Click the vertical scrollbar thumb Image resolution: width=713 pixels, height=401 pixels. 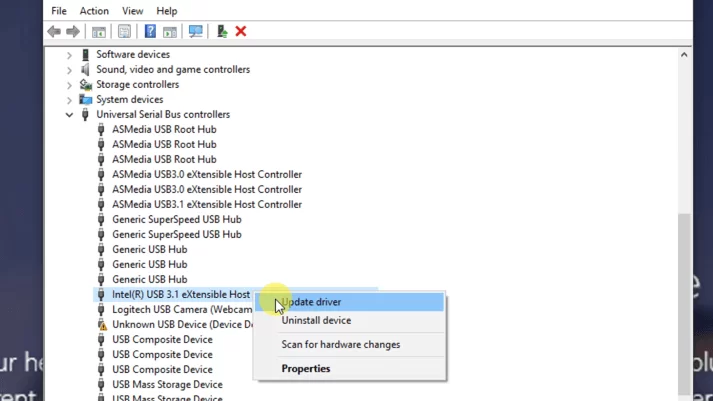coord(684,304)
